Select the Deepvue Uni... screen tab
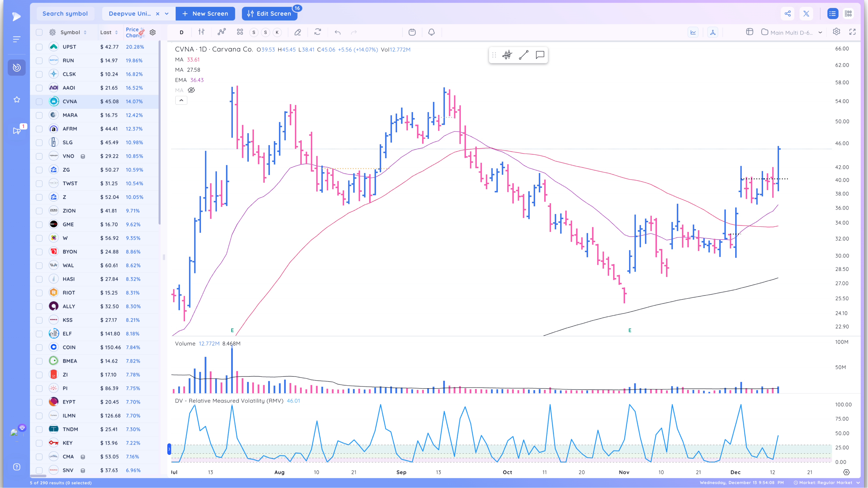The image size is (868, 488). click(x=130, y=14)
